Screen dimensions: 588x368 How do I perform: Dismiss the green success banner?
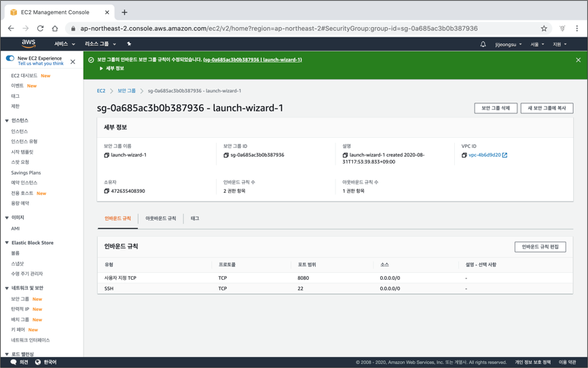point(578,60)
